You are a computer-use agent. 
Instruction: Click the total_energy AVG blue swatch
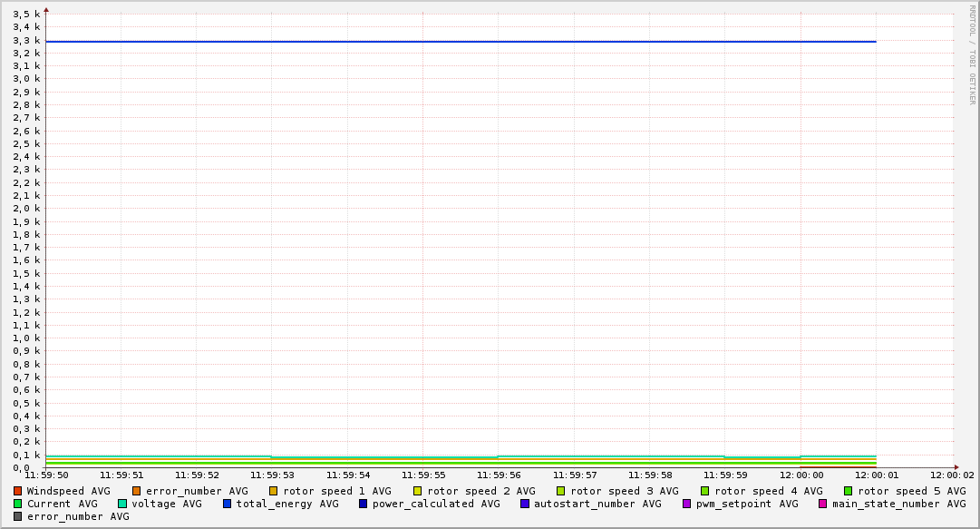(x=228, y=504)
